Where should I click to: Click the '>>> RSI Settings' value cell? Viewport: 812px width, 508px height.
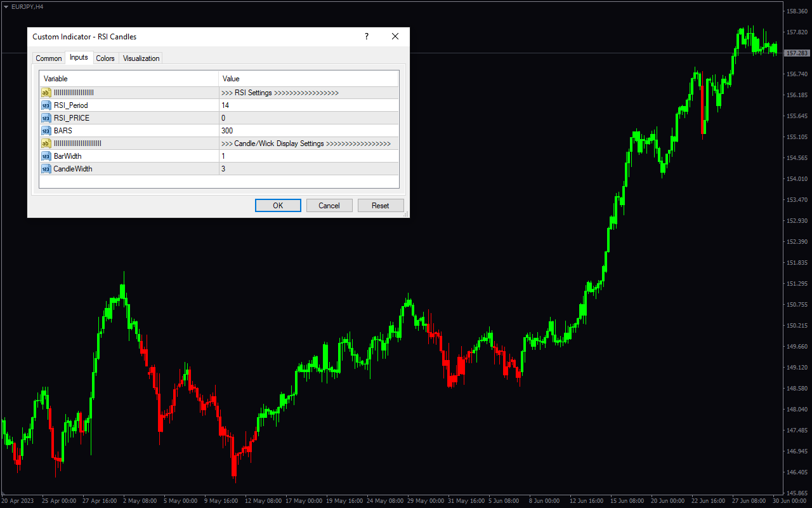click(x=309, y=93)
